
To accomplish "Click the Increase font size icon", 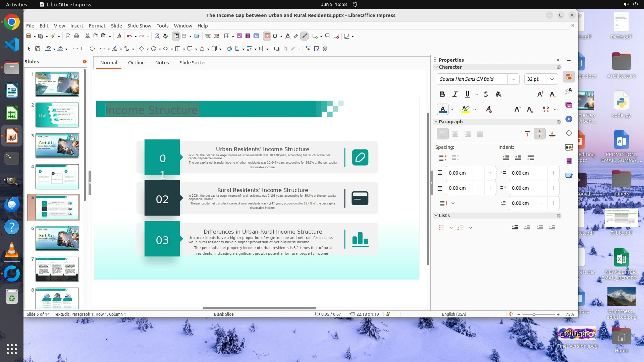I will coord(540,95).
